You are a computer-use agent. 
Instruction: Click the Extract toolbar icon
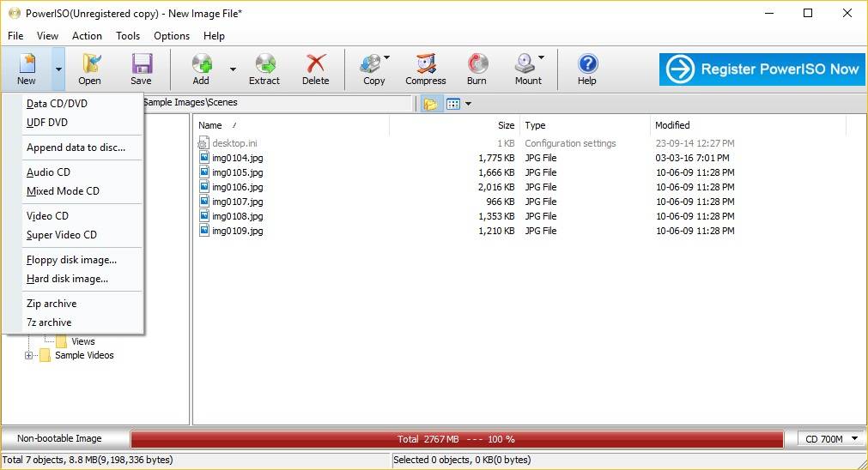[x=265, y=63]
